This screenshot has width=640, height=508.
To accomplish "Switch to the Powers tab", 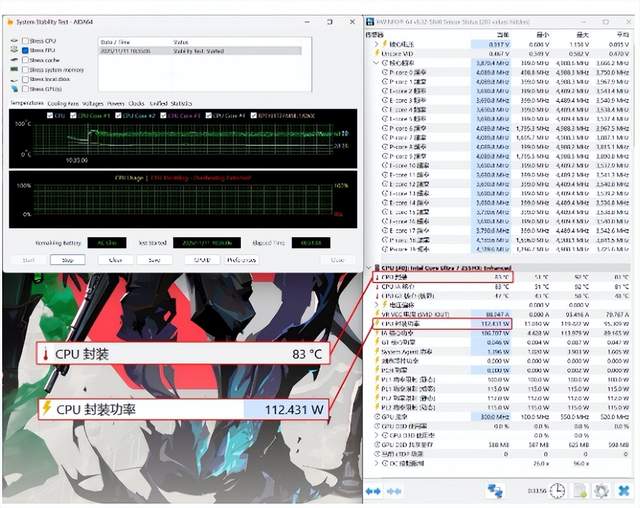I will click(116, 103).
